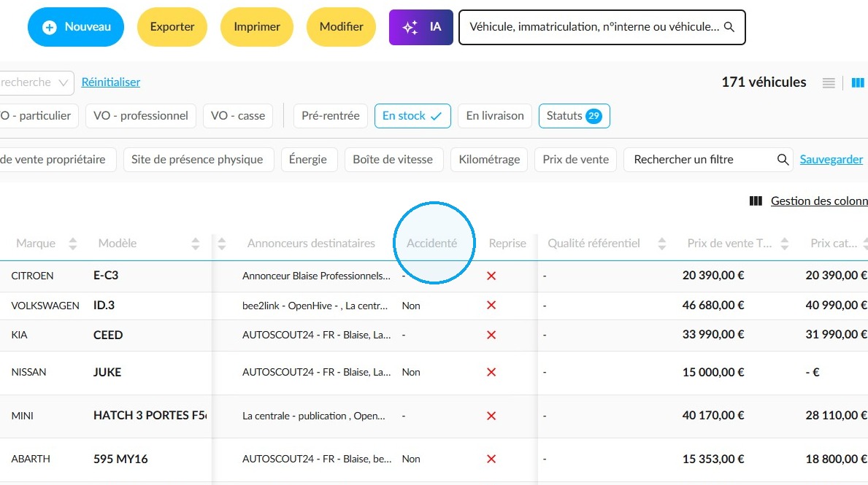Toggle the En livraison filter
This screenshot has height=485, width=868.
[x=495, y=116]
